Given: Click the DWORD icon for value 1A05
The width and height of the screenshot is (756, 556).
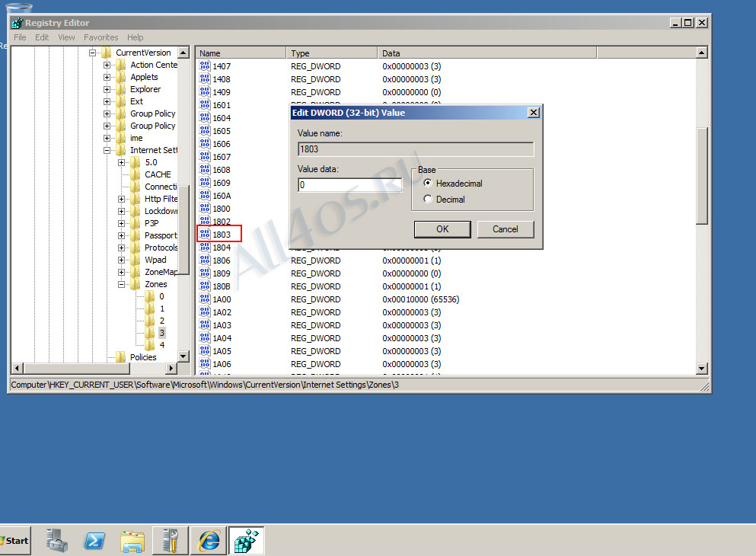Looking at the screenshot, I should pos(205,351).
